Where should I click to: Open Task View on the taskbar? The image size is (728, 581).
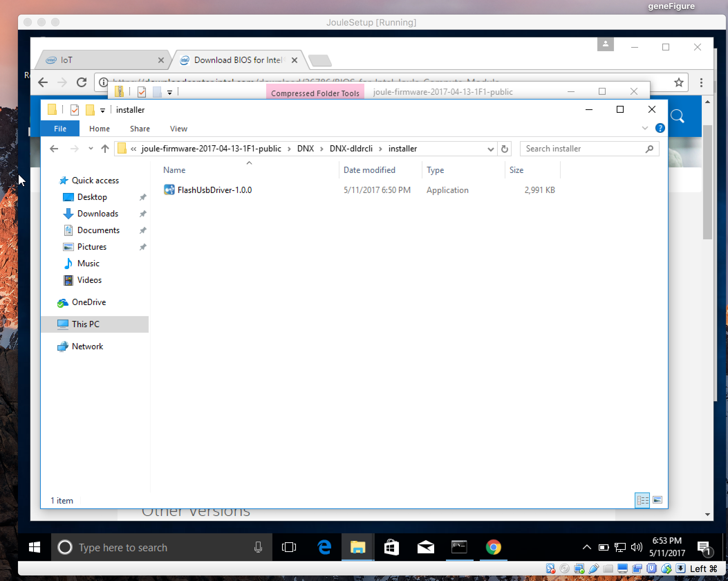(x=289, y=547)
